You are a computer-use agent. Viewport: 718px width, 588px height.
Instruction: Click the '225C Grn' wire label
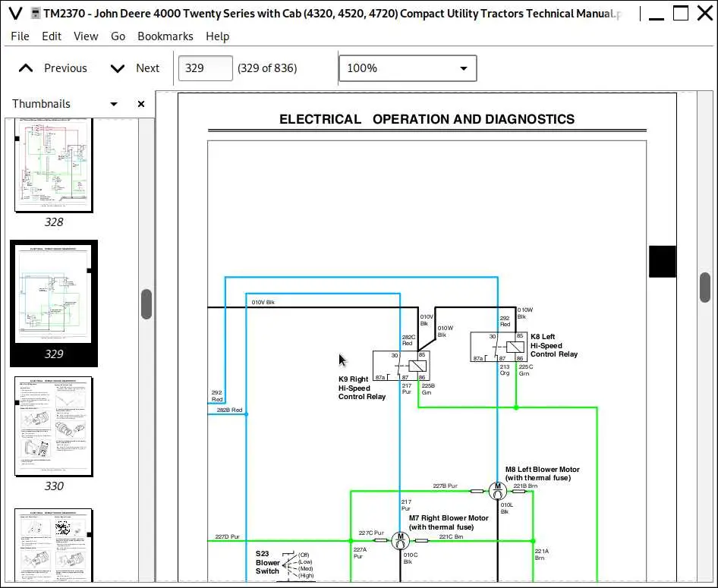(526, 370)
